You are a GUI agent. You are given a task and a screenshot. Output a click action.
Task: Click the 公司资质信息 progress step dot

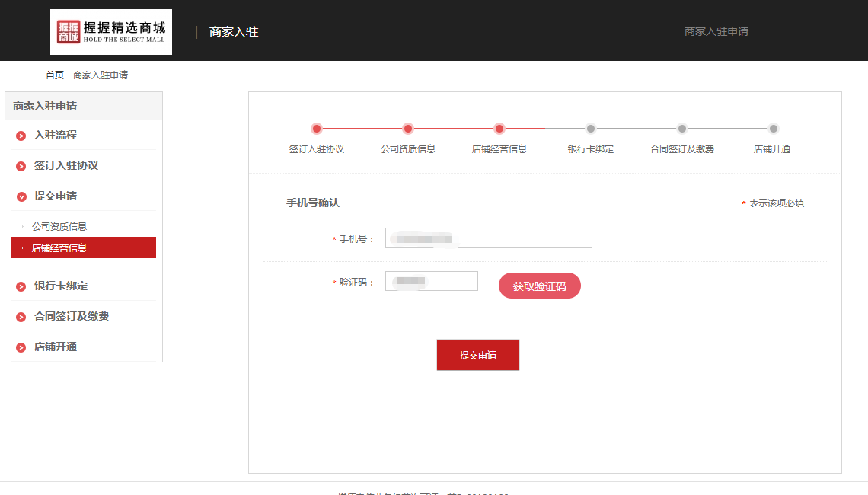[x=408, y=129]
